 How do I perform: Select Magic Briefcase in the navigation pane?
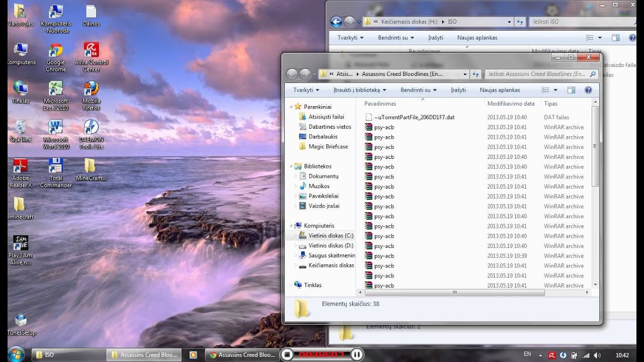(328, 146)
